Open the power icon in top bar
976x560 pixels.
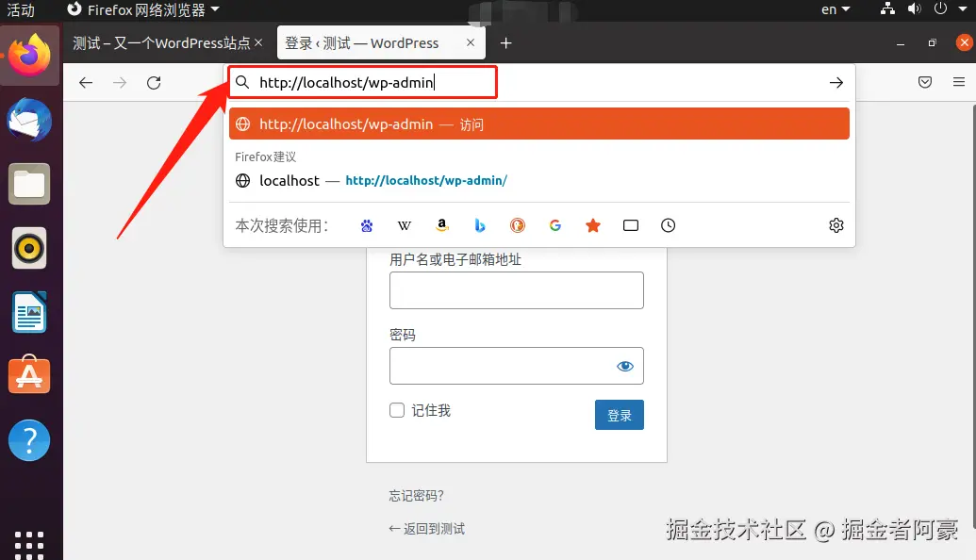click(x=940, y=8)
